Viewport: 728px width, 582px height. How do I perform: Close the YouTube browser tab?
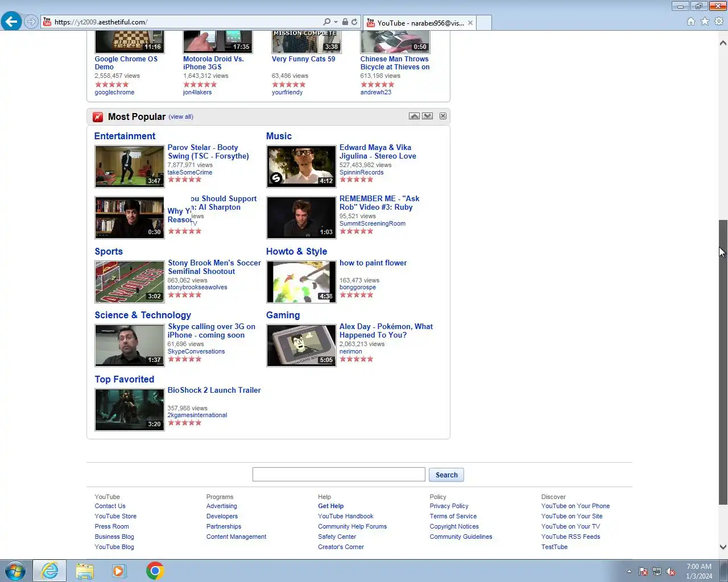point(470,23)
